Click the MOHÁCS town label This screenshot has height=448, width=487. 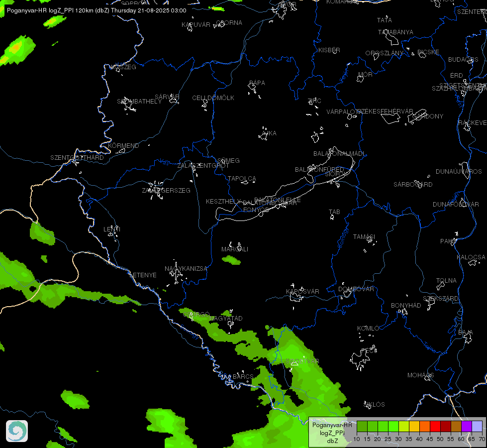click(x=420, y=375)
